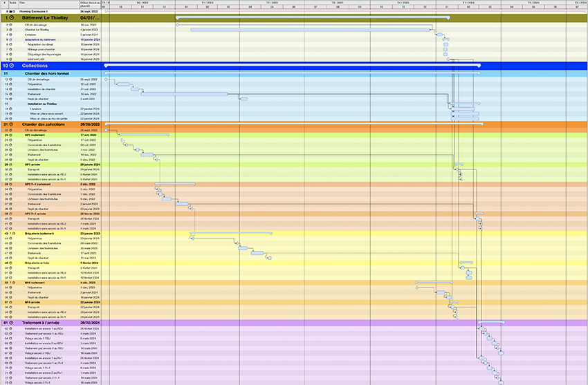The width and height of the screenshot is (588, 385).
Task: Click the clock icon beside the Collections group row
Action: click(x=12, y=66)
